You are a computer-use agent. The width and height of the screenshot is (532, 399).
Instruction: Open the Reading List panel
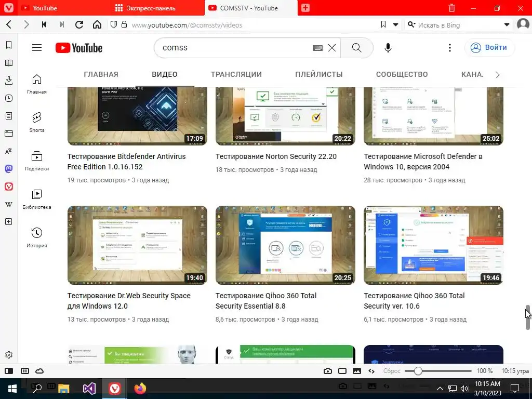click(x=9, y=63)
